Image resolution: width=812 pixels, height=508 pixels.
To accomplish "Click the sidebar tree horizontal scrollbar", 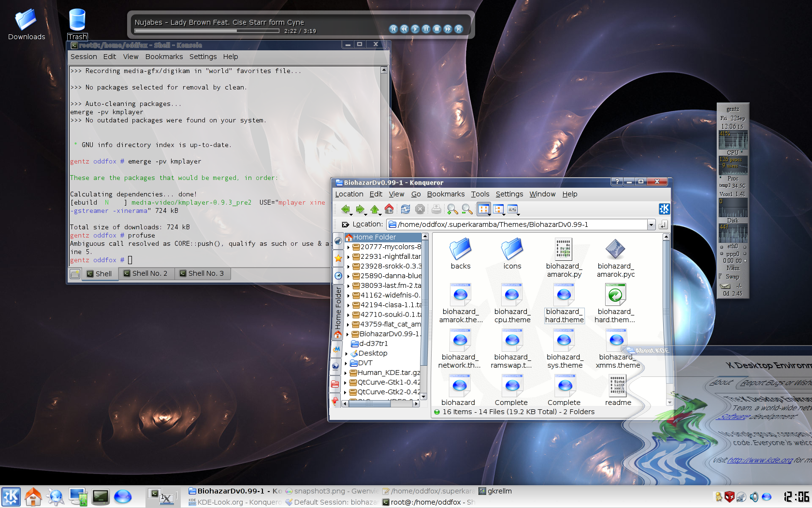I will (x=381, y=403).
